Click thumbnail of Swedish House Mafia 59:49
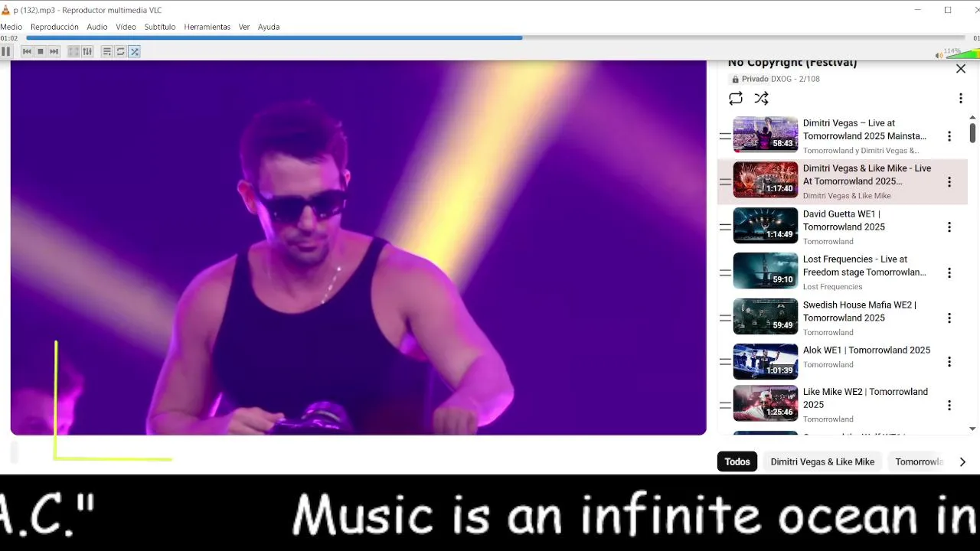Viewport: 980px width, 551px height. coord(766,317)
